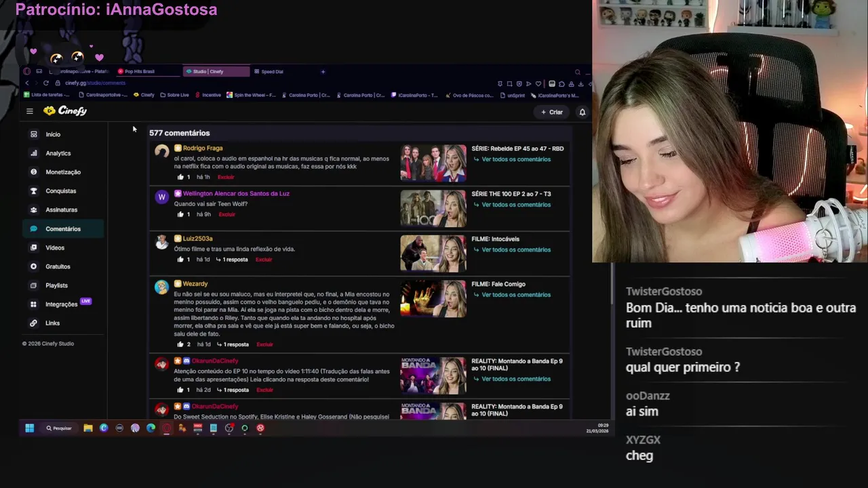868x488 pixels.
Task: Open File Explorer from the taskbar
Action: tap(88, 428)
